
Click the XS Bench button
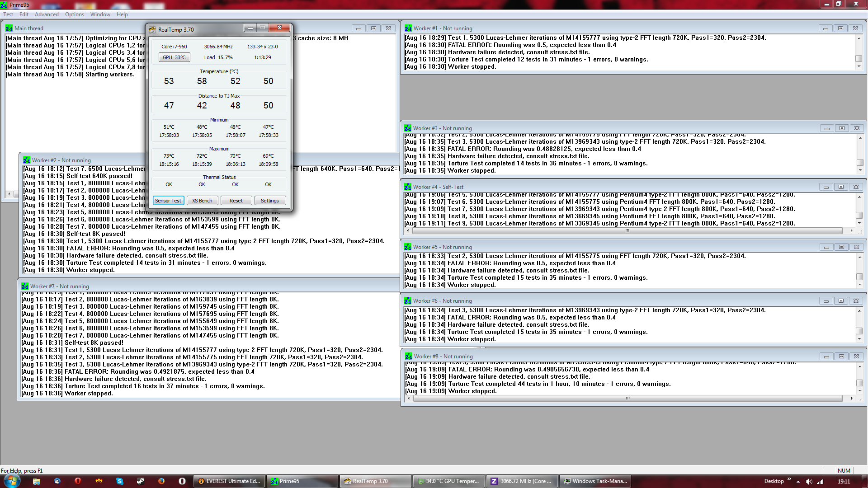(202, 201)
